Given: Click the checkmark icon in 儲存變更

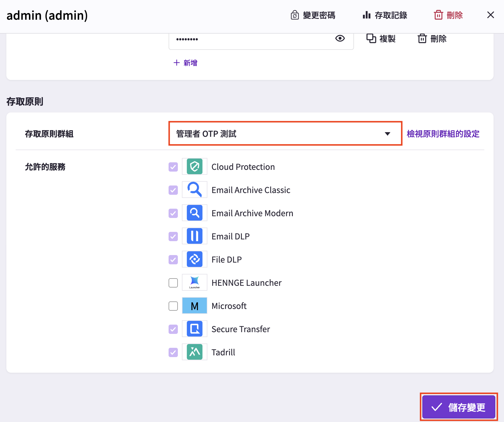Looking at the screenshot, I should coord(437,407).
